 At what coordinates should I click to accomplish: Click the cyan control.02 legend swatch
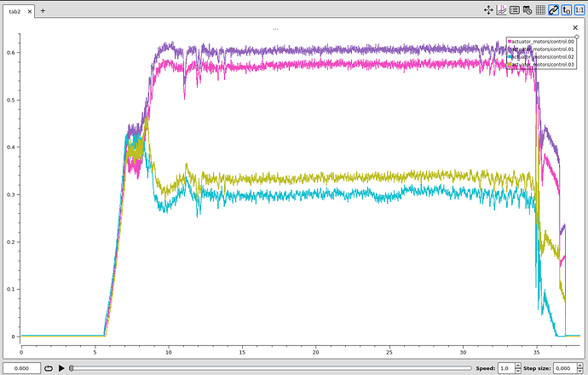(510, 57)
